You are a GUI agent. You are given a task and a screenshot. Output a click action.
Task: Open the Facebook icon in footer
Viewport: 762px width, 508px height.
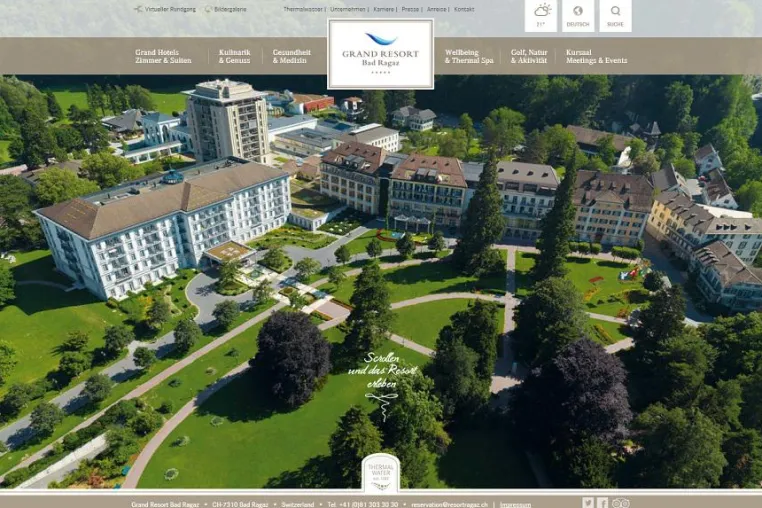click(603, 503)
